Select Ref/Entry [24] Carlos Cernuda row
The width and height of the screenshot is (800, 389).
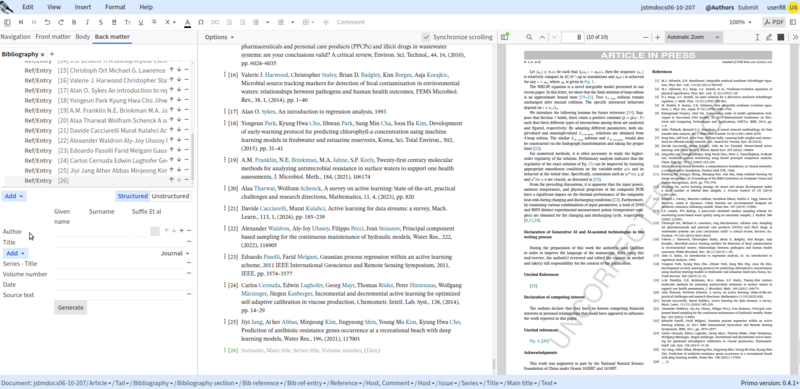point(96,160)
